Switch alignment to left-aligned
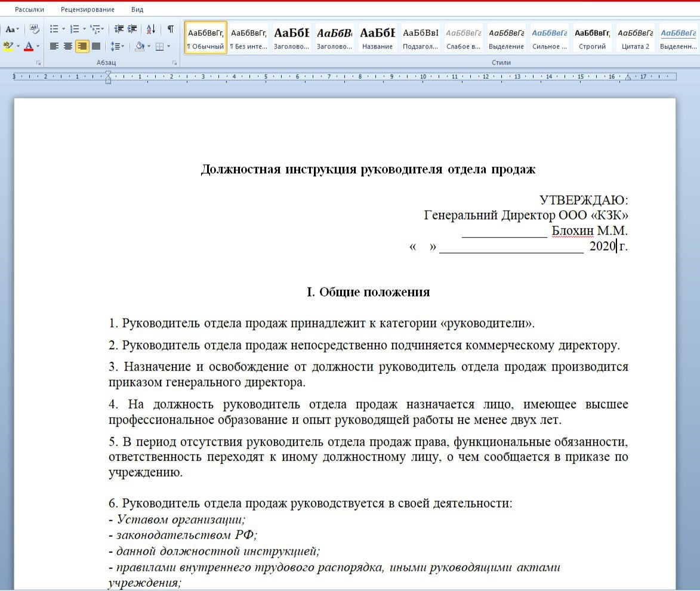Screen dimensions: 700x591 point(54,46)
